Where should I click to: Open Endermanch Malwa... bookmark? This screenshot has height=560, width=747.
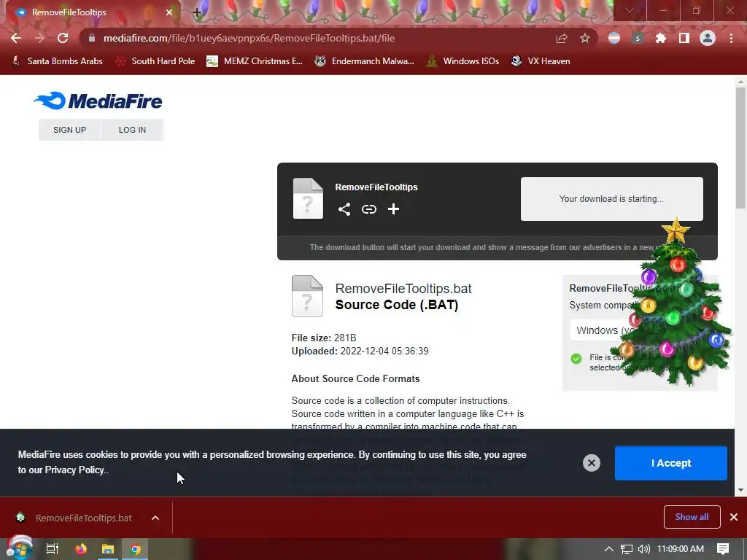click(x=365, y=61)
